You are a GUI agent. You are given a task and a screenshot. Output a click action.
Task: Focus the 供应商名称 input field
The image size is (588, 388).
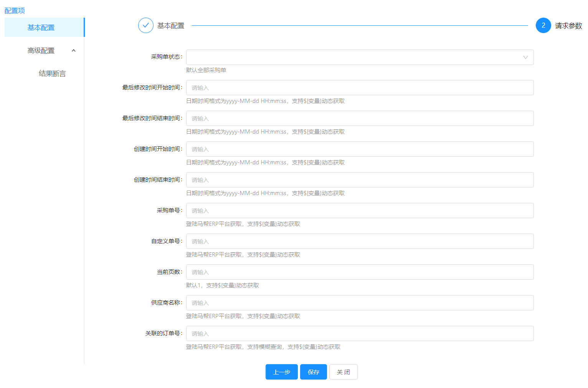click(360, 303)
